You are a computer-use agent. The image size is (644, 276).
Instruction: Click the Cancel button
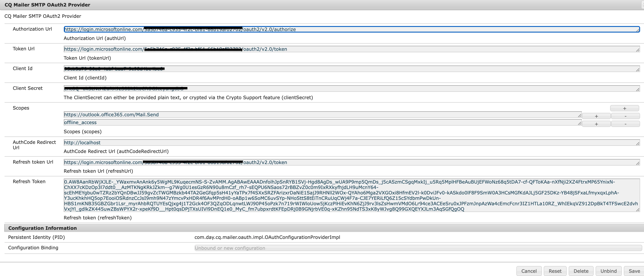point(529,271)
